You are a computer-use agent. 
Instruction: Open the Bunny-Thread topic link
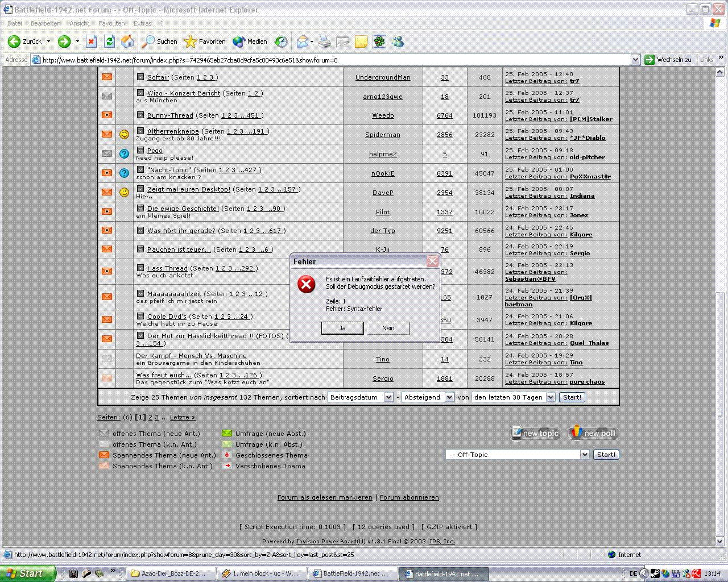[x=170, y=115]
